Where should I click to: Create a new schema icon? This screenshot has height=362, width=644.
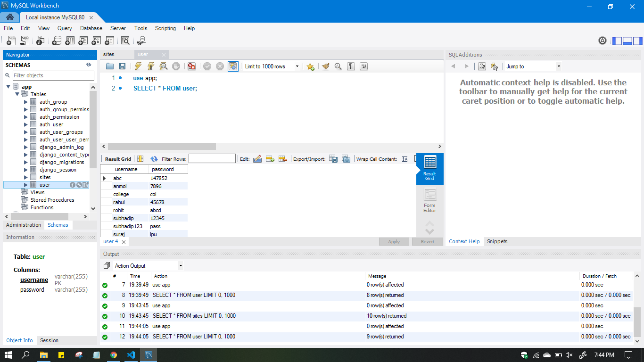(x=57, y=41)
